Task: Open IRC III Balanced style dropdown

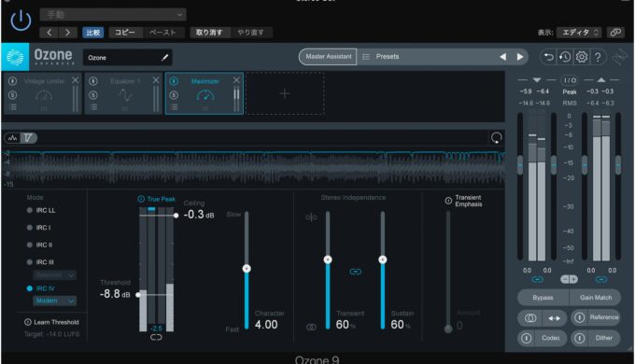Action: click(54, 275)
